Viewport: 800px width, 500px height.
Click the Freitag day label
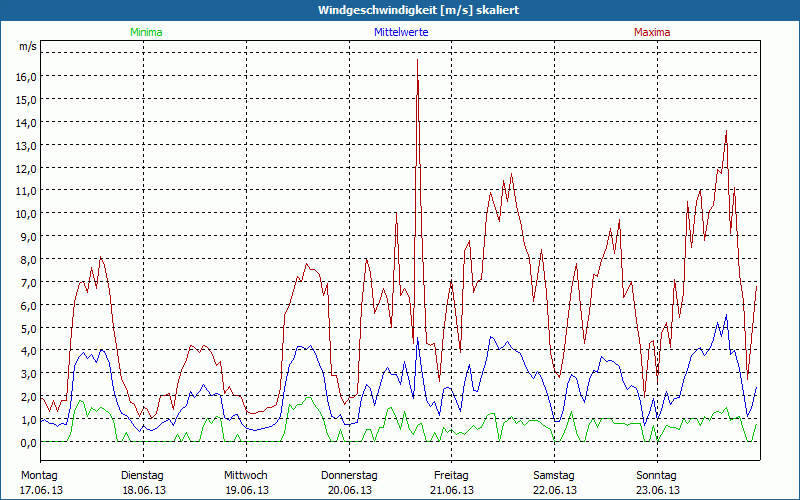(x=452, y=476)
